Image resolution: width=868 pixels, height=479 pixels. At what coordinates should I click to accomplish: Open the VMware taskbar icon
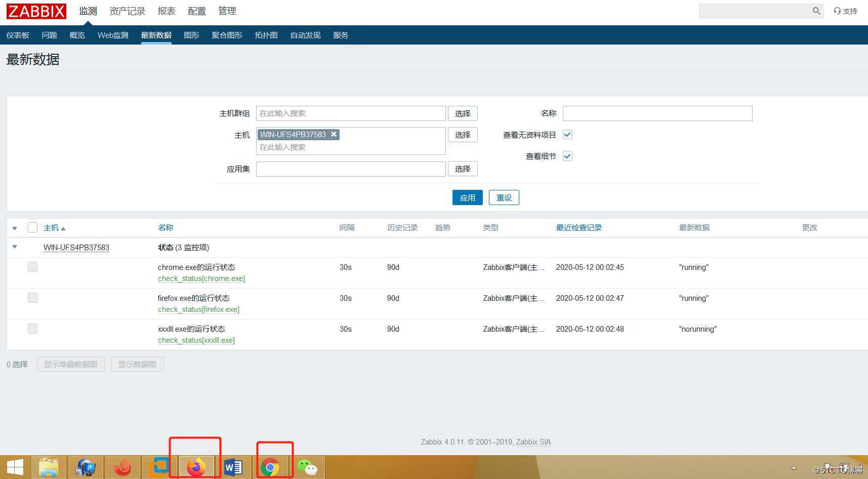(x=160, y=467)
